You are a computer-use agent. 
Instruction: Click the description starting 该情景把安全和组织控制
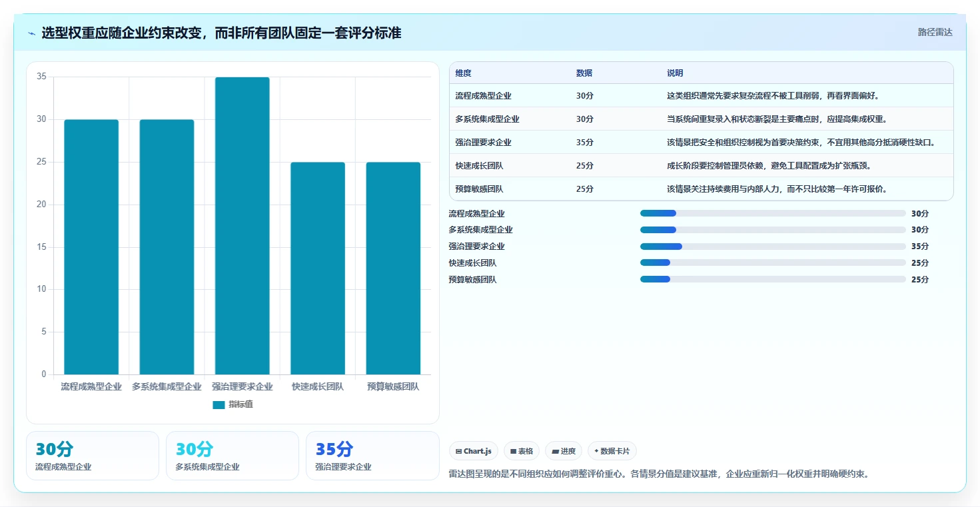[801, 143]
